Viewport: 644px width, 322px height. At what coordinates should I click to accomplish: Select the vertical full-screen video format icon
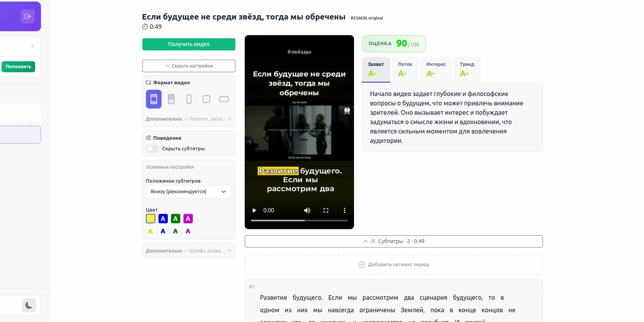pos(154,99)
